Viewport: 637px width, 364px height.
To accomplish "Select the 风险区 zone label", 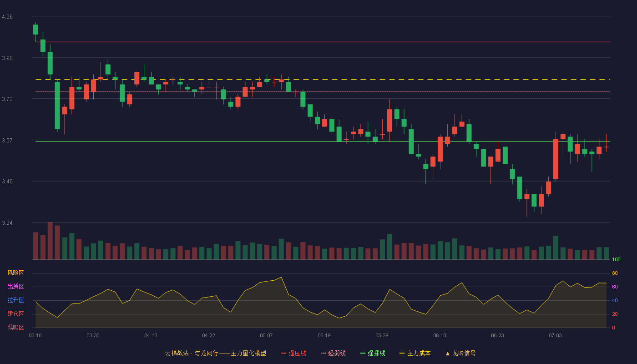I will (16, 273).
